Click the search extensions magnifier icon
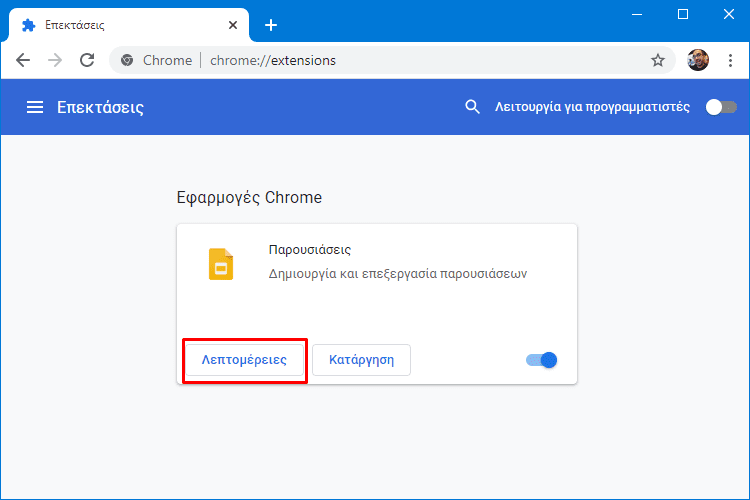This screenshot has width=750, height=500. [472, 107]
